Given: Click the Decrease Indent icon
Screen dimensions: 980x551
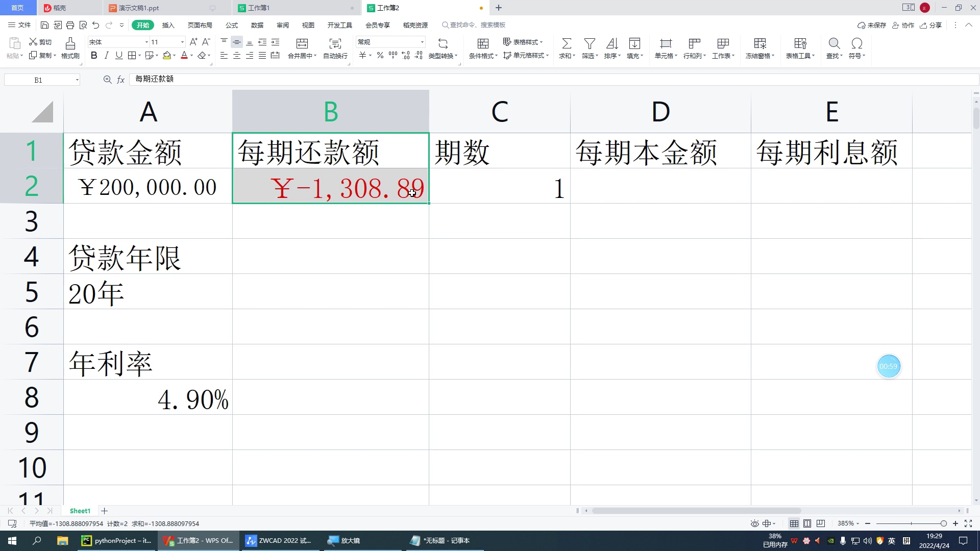Looking at the screenshot, I should pyautogui.click(x=262, y=42).
